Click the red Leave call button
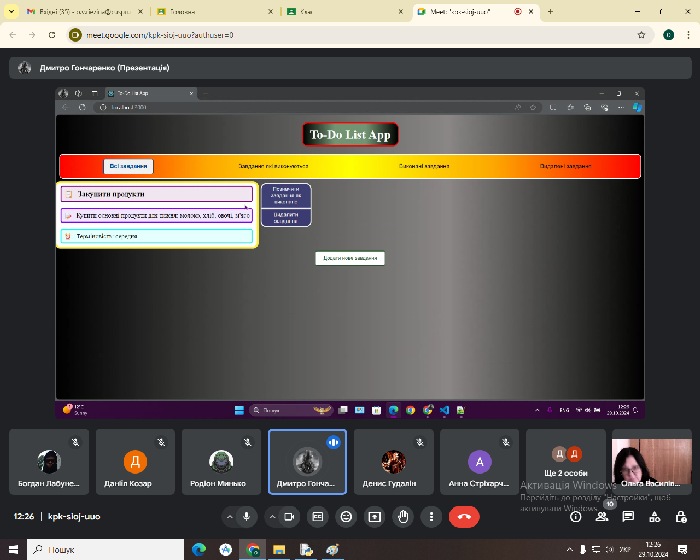Viewport: 700px width, 560px height. (x=463, y=517)
